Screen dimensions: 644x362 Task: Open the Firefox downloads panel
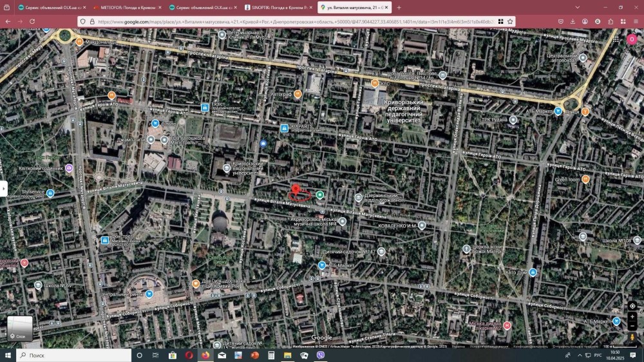point(573,21)
